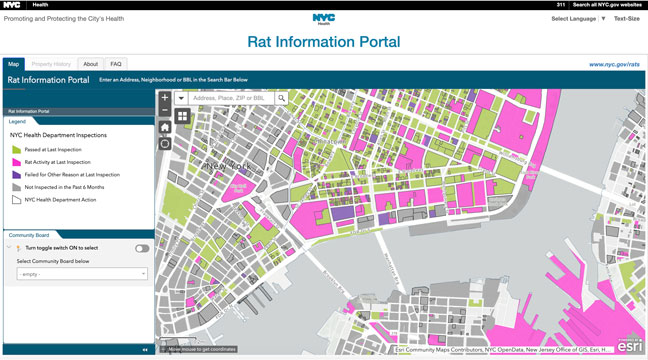
Task: Zoom out of the map with minus button
Action: 165,110
